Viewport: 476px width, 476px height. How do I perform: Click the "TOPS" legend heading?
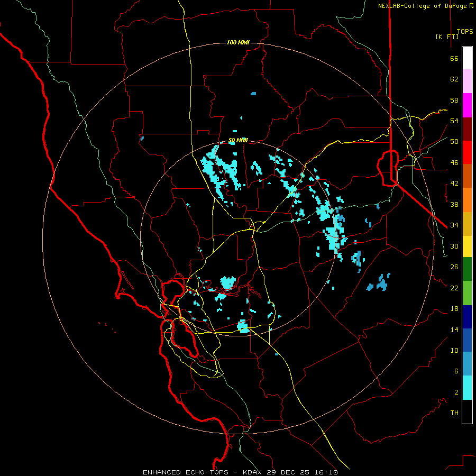click(x=465, y=32)
